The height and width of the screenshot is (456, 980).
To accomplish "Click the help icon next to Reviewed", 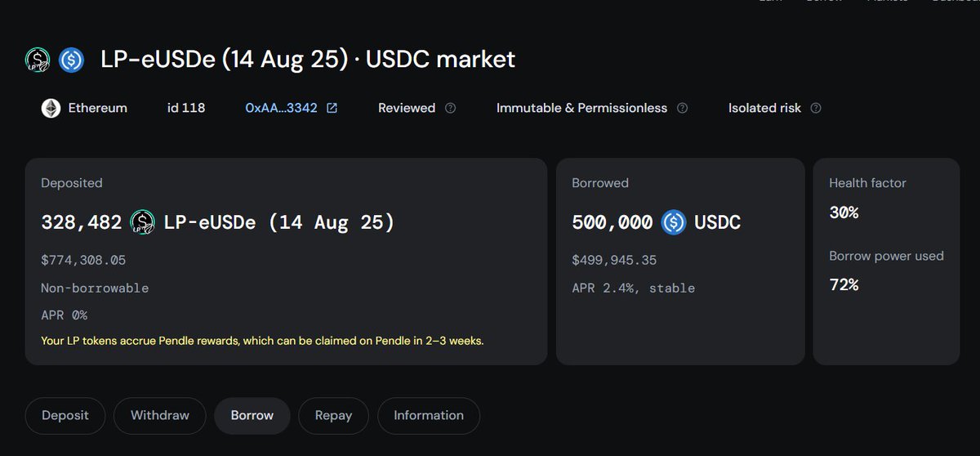I will pos(450,108).
